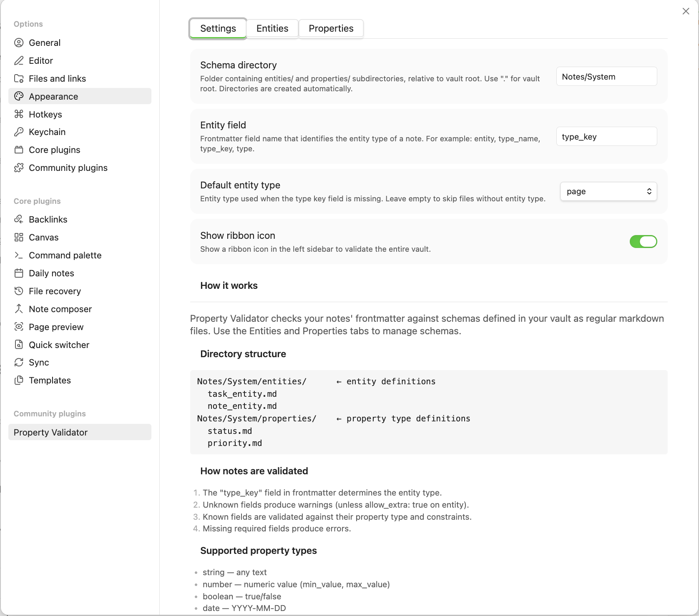
Task: Click the Entity field text input
Action: 606,136
